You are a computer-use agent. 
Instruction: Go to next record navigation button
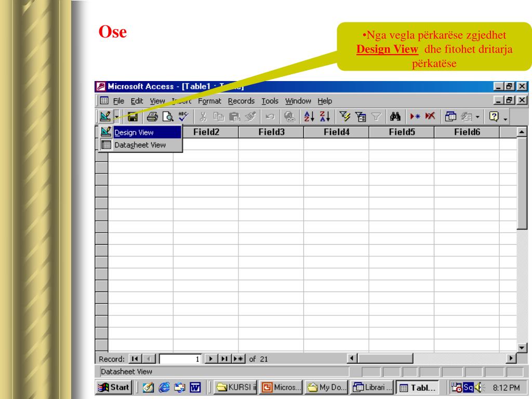(x=210, y=358)
